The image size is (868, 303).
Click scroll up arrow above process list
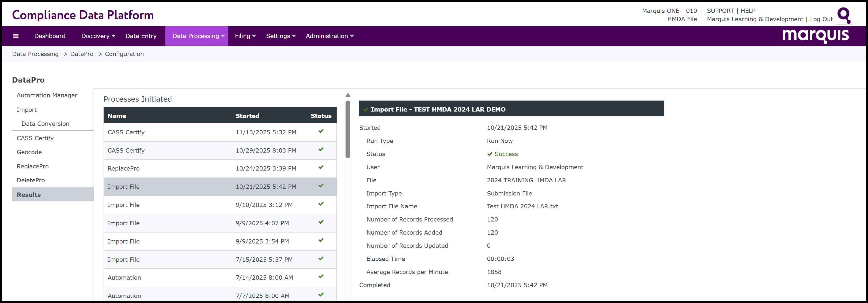(348, 95)
